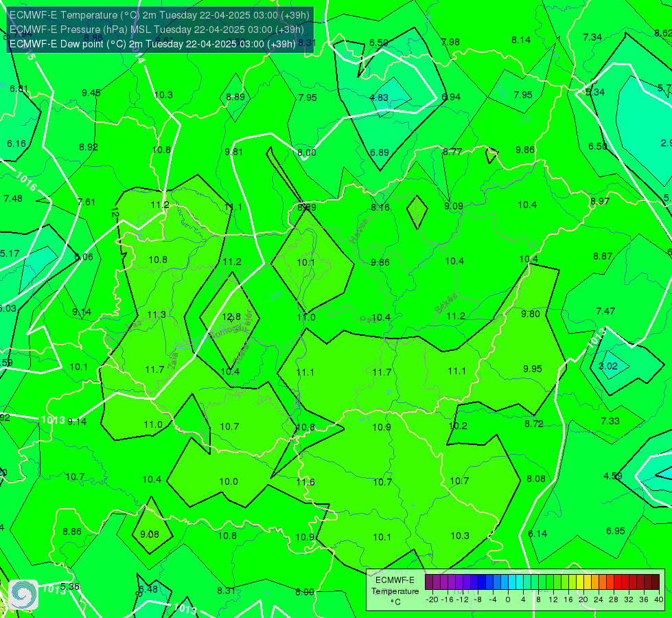Click the Zala county label

click(x=173, y=360)
